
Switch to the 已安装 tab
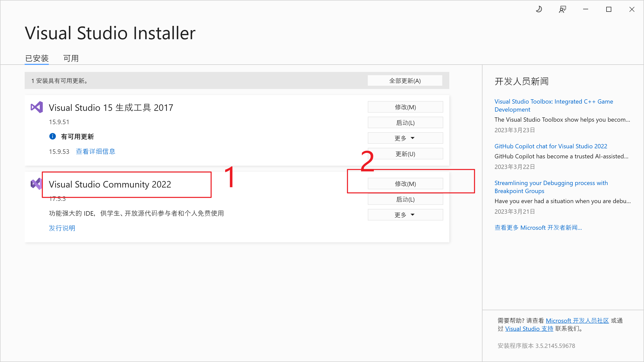click(x=37, y=59)
